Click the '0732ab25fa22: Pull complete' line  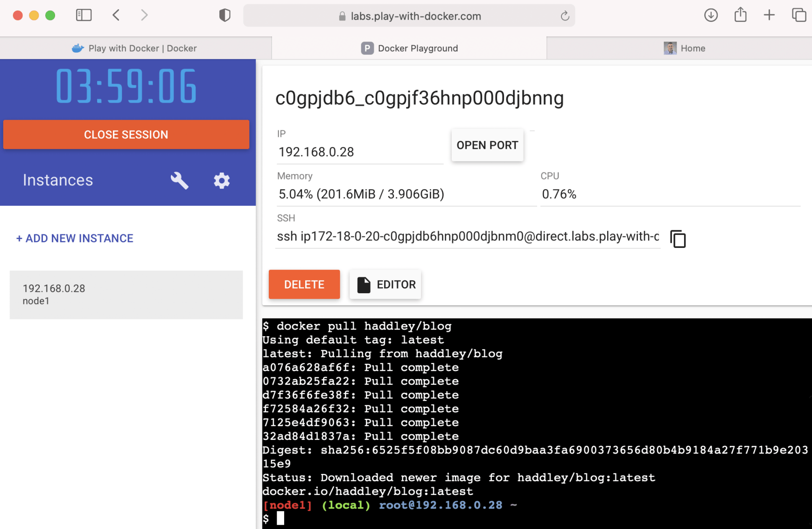click(361, 381)
